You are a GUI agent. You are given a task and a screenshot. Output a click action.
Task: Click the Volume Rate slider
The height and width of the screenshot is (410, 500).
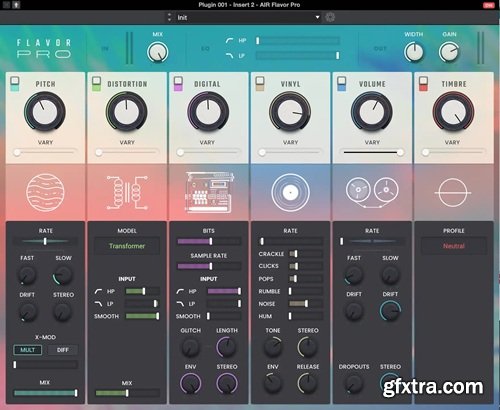pos(372,241)
